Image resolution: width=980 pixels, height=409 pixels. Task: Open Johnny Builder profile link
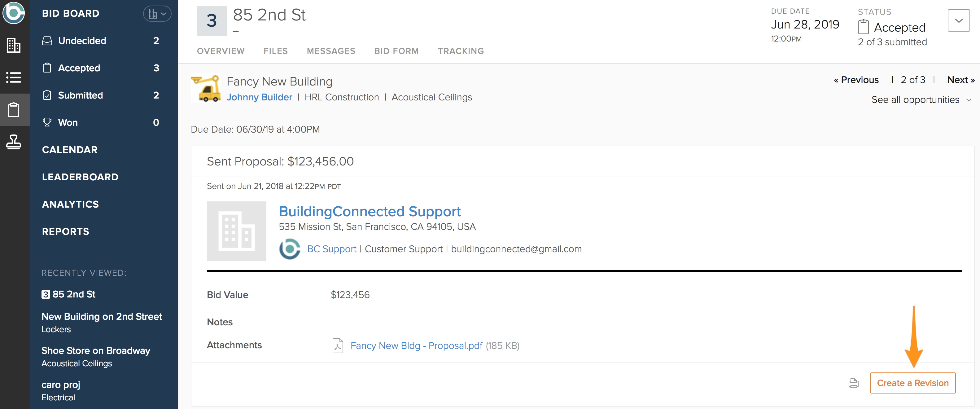pyautogui.click(x=259, y=97)
